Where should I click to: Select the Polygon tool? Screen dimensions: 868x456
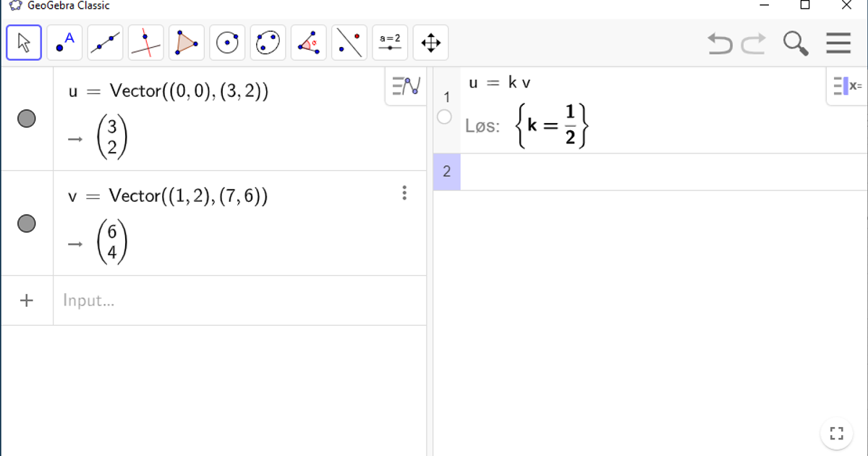pyautogui.click(x=186, y=43)
